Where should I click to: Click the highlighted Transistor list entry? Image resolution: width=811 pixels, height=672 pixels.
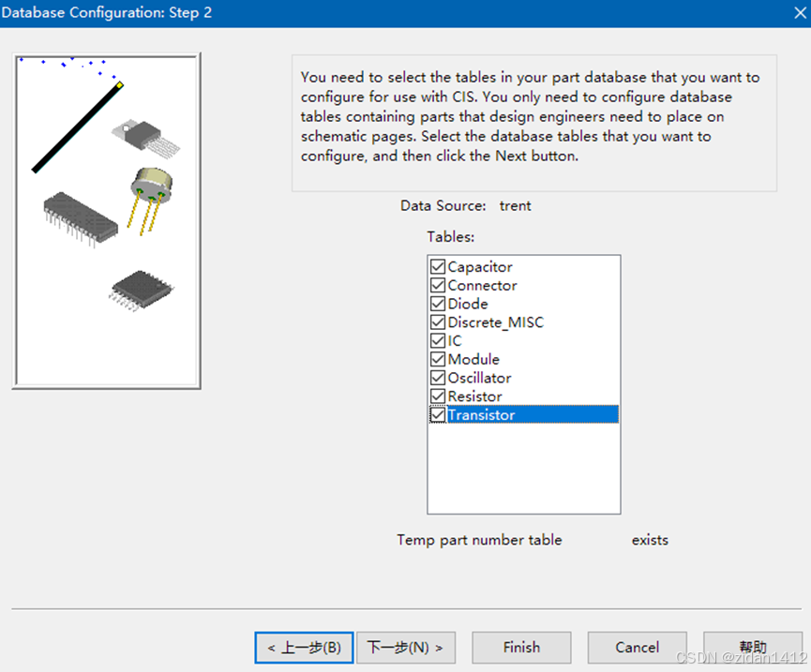533,414
